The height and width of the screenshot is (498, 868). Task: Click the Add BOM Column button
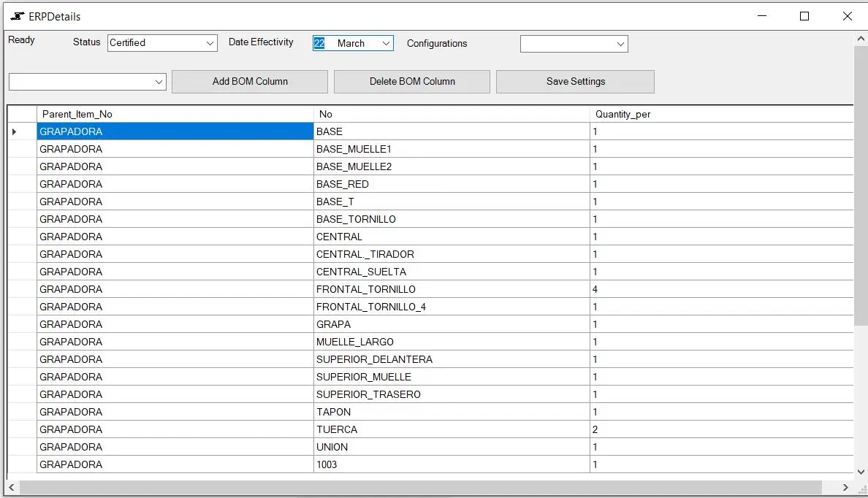(249, 81)
